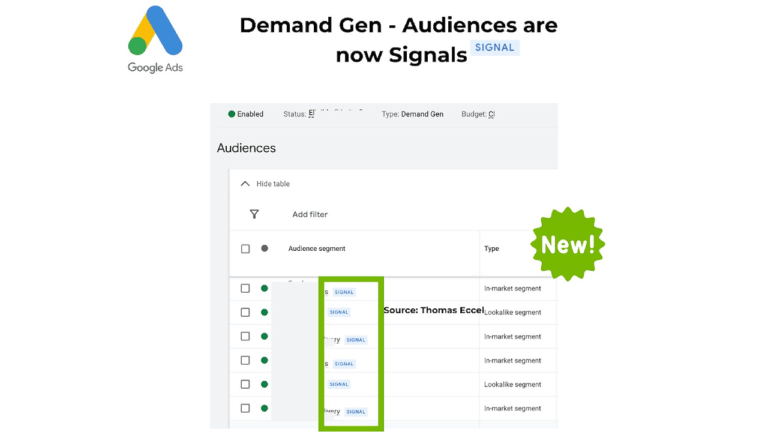Sort by Audience segment column header
Viewport: 768px width, 432px height.
click(x=316, y=248)
